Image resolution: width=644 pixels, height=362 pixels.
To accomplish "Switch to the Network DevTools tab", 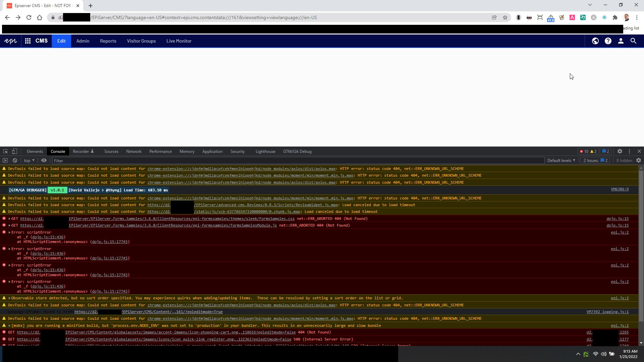I will click(133, 152).
